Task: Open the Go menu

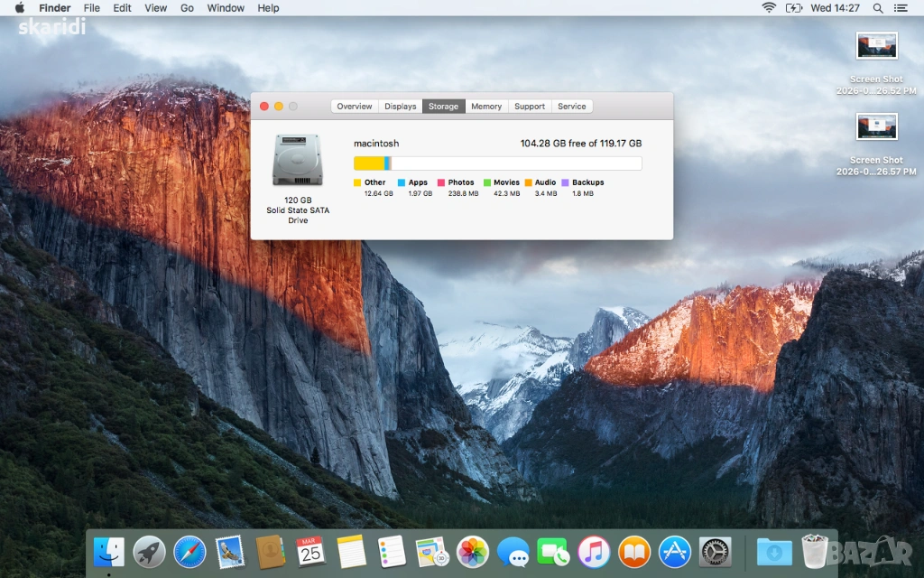Action: coord(187,8)
